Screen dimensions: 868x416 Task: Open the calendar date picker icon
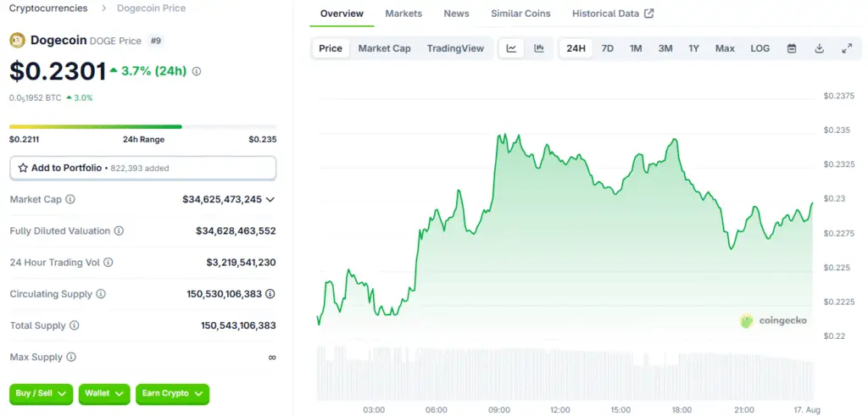click(x=792, y=48)
